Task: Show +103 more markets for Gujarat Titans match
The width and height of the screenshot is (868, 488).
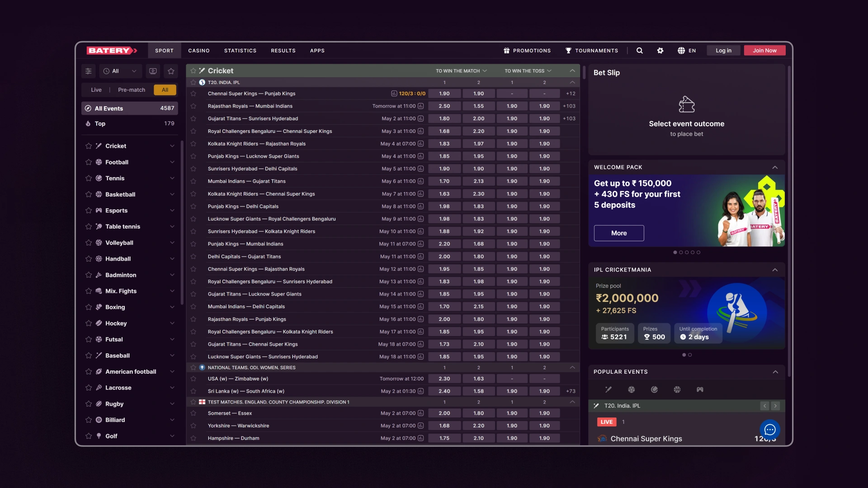Action: point(569,119)
